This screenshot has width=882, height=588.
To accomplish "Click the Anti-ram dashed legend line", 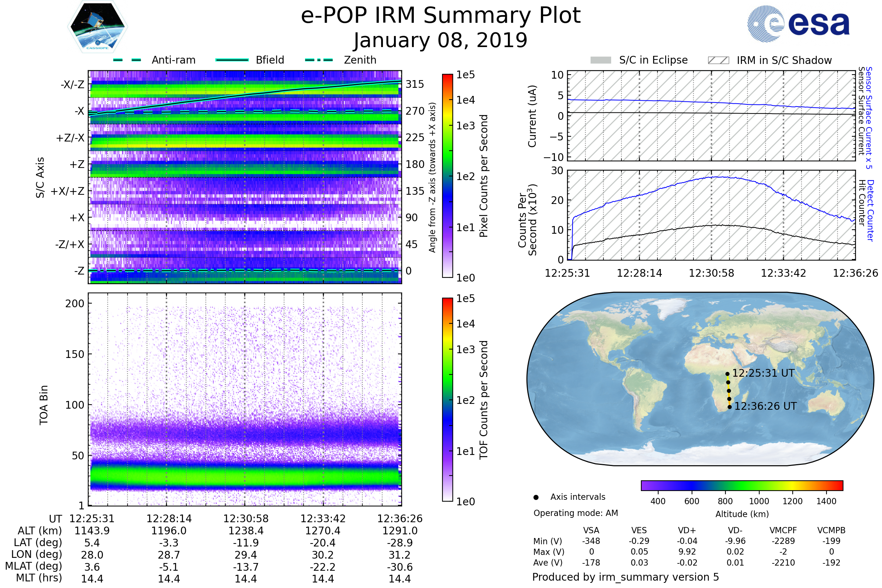I will click(127, 60).
